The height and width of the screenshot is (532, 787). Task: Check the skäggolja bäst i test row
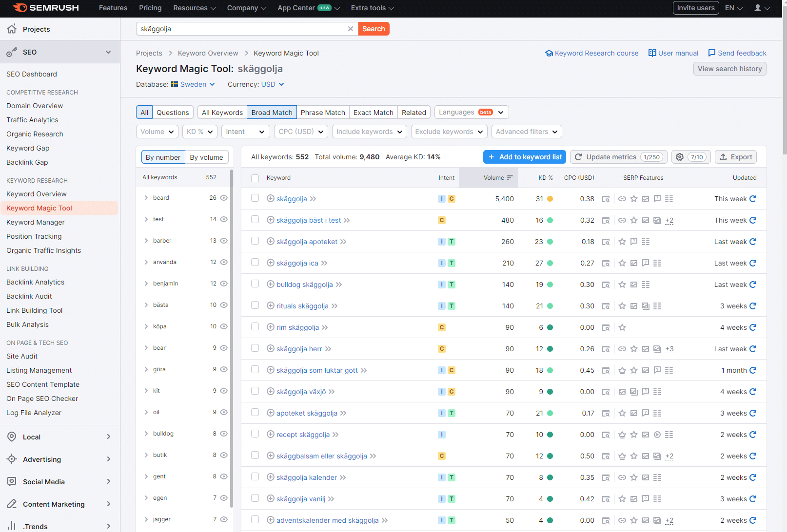[x=255, y=220]
